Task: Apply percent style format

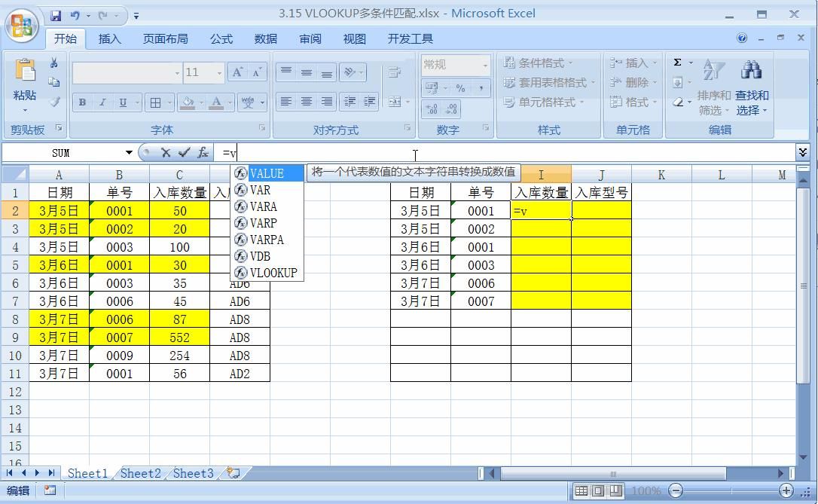Action: 461,89
